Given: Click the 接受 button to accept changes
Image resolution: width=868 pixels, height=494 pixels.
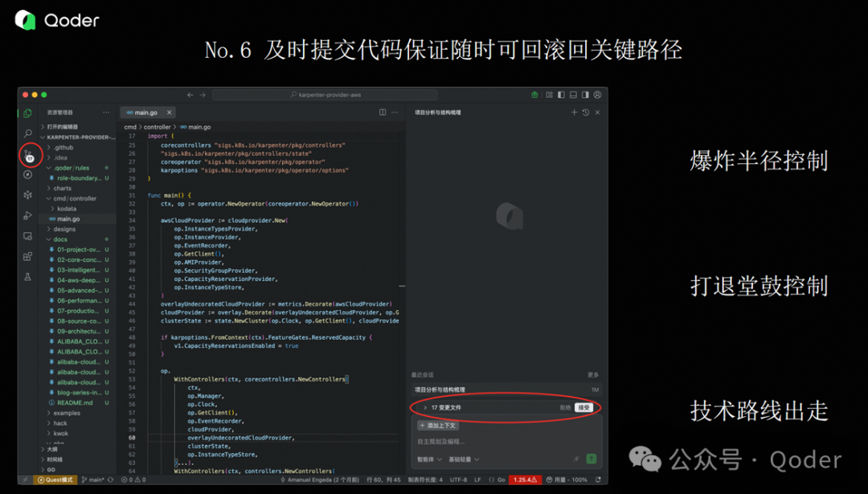Looking at the screenshot, I should point(584,408).
